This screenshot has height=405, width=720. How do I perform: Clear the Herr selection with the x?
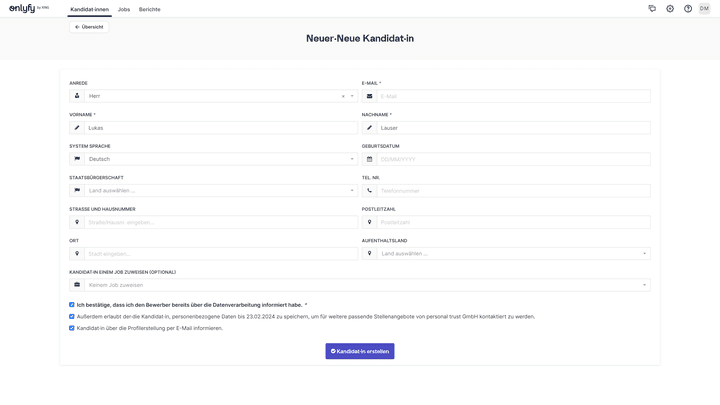(343, 96)
